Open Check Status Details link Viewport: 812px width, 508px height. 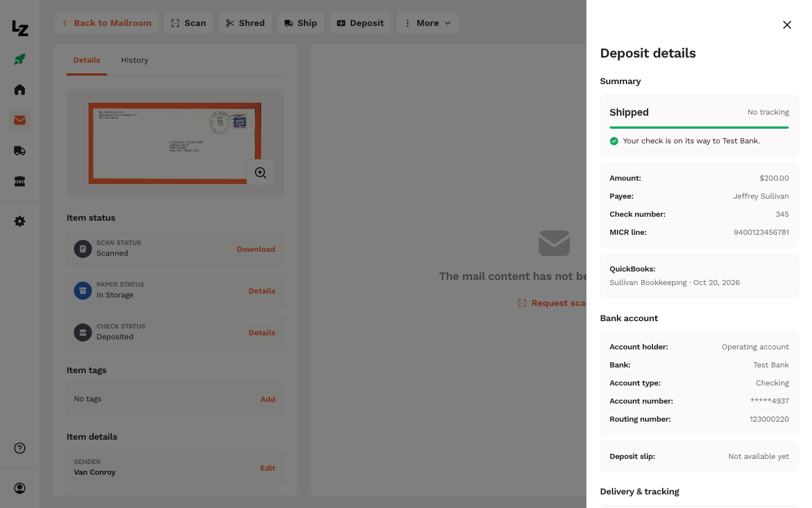262,332
